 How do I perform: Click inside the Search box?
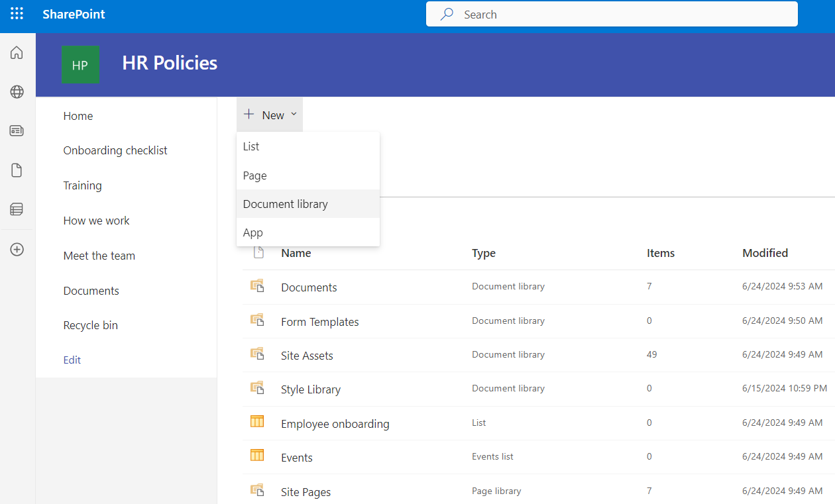click(x=611, y=14)
